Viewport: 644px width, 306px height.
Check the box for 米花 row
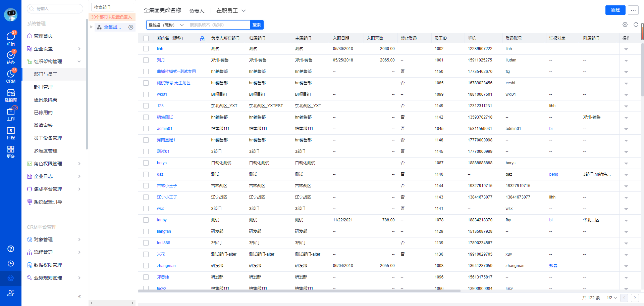[146, 254]
